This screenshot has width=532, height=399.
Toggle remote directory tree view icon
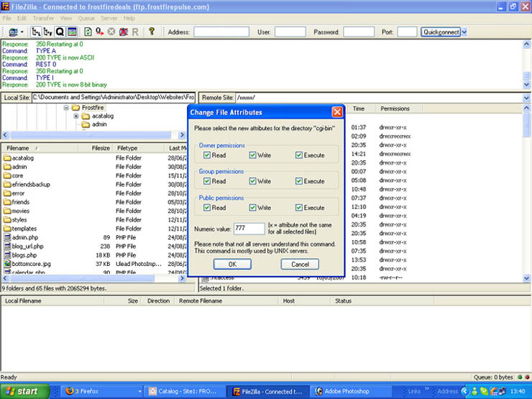tap(48, 32)
